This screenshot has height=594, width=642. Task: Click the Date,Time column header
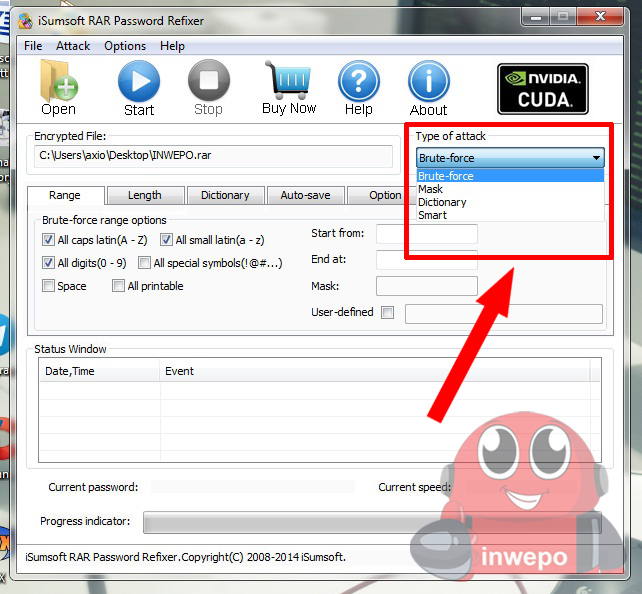99,371
